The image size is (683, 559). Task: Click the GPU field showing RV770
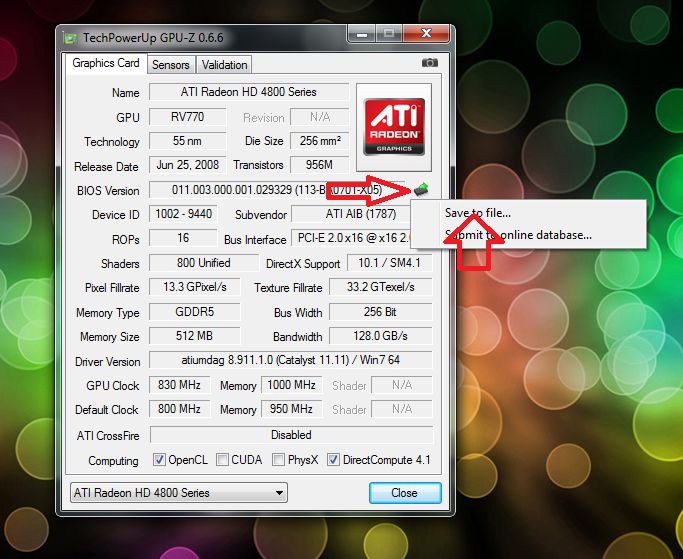click(188, 117)
